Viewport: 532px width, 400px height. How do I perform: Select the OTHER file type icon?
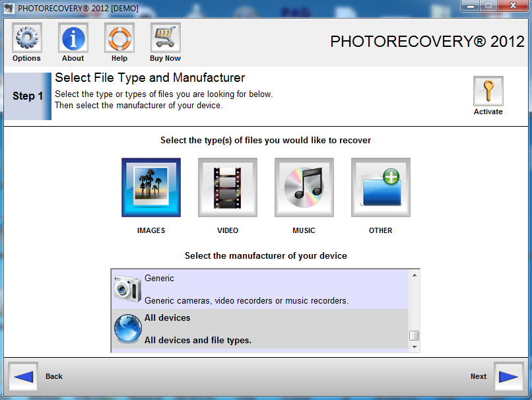(x=380, y=187)
